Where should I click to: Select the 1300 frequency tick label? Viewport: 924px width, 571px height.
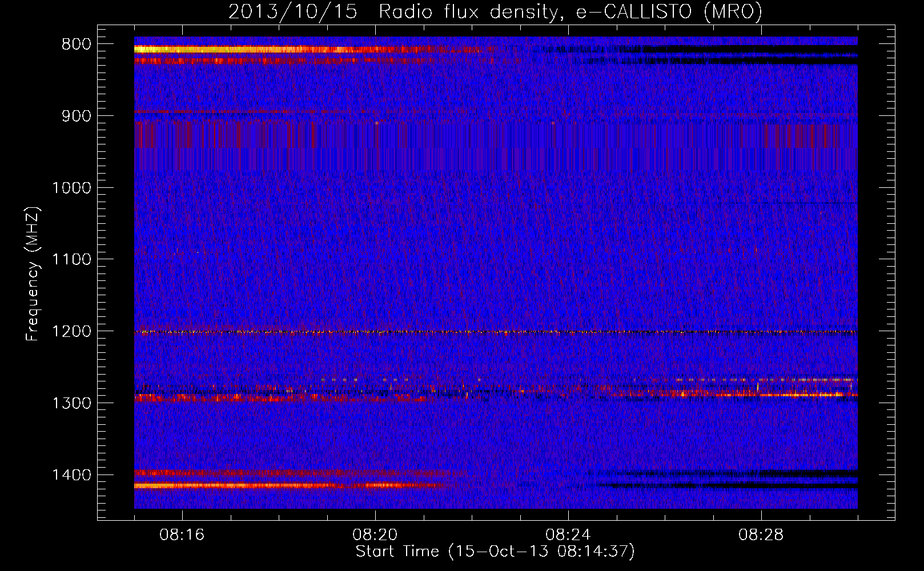pyautogui.click(x=72, y=403)
